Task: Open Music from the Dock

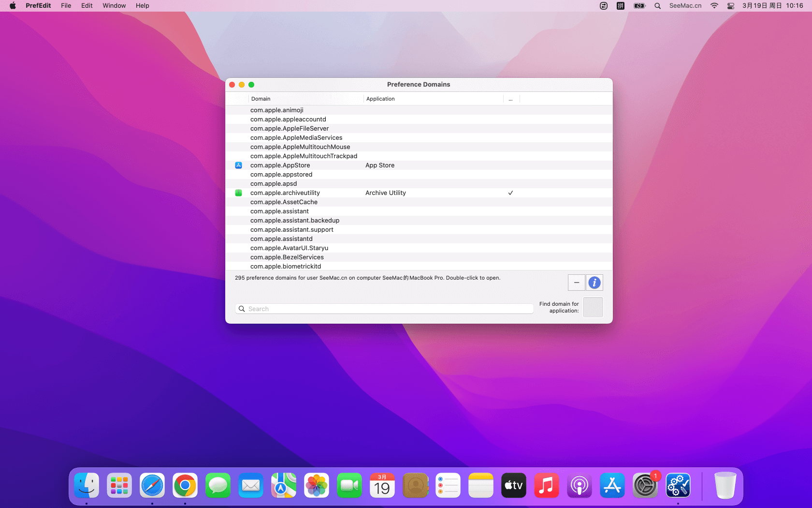Action: pyautogui.click(x=547, y=485)
